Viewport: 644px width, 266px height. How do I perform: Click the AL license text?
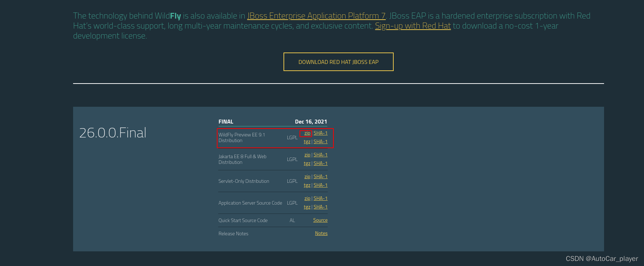292,221
